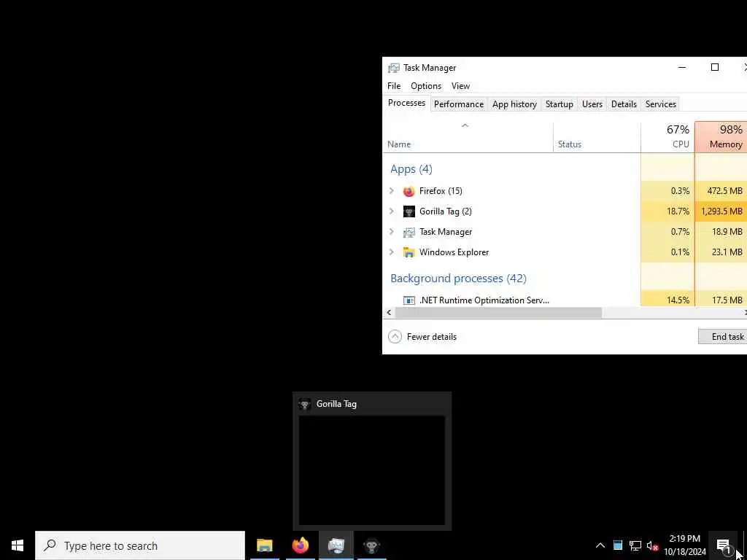Click the .NET Runtime Optimization Service icon
Image resolution: width=747 pixels, height=560 pixels.
(409, 300)
